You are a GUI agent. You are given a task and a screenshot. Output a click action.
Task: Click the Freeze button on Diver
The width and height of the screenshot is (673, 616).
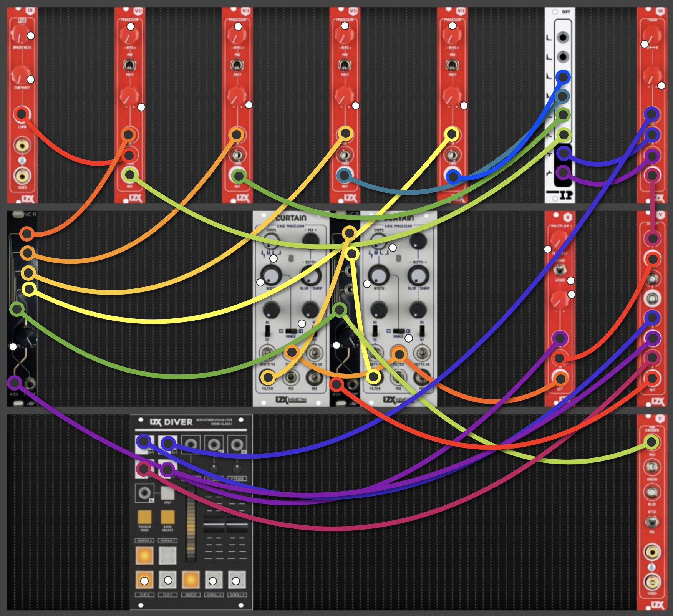191,580
